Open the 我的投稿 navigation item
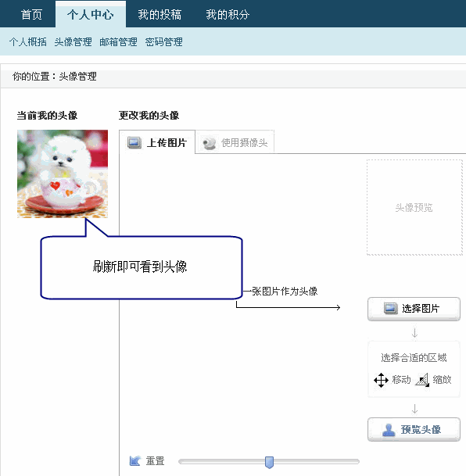Viewport: 466px width, 476px height. pos(160,15)
